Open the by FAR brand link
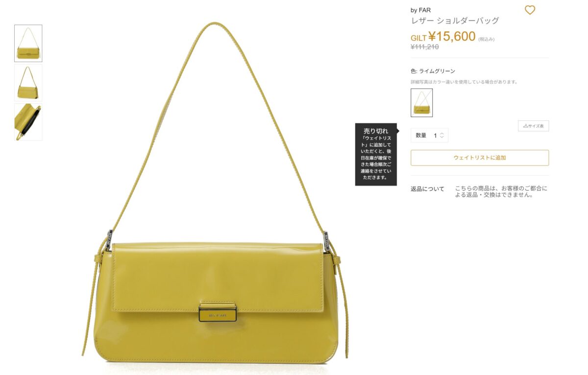The image size is (588, 375). tap(420, 10)
